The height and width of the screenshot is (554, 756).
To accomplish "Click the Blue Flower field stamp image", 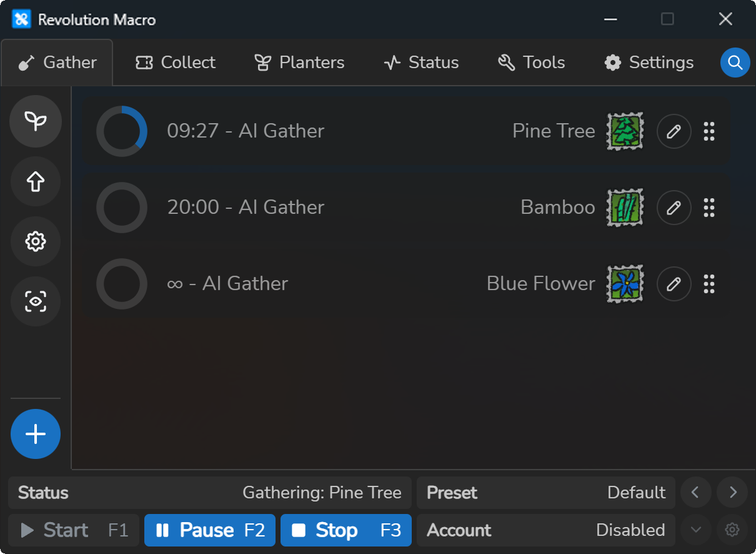I will [x=625, y=284].
